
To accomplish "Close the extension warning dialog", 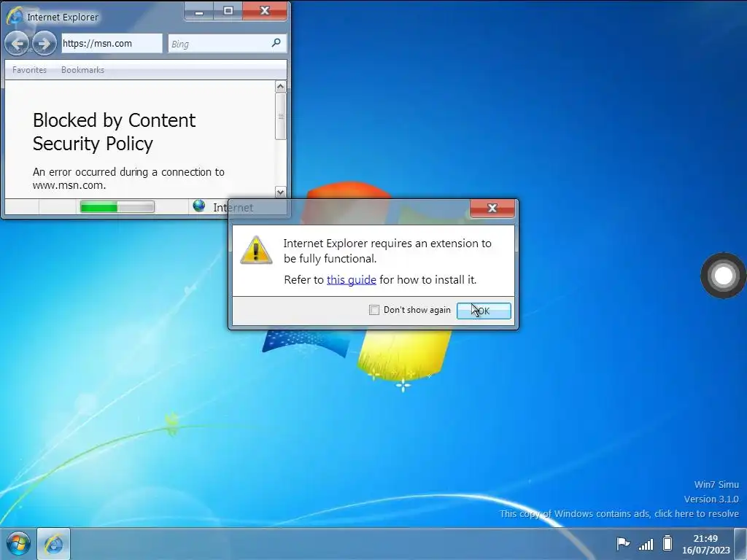I will click(x=492, y=208).
